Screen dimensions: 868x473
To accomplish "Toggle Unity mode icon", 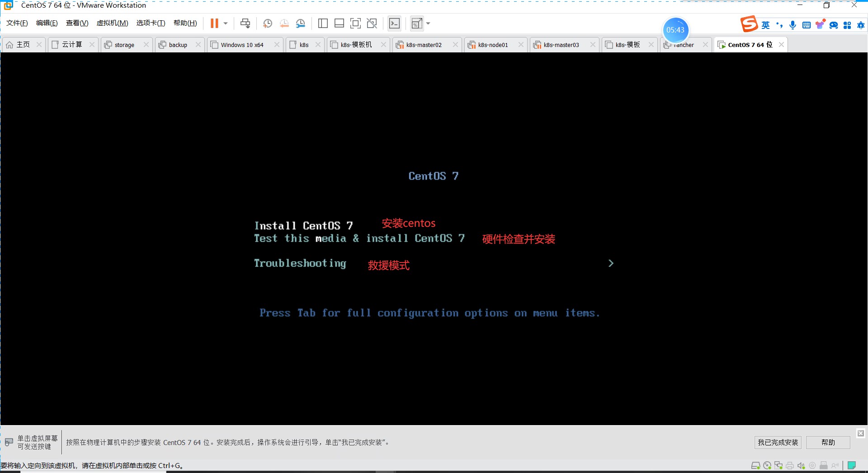I will click(x=372, y=23).
